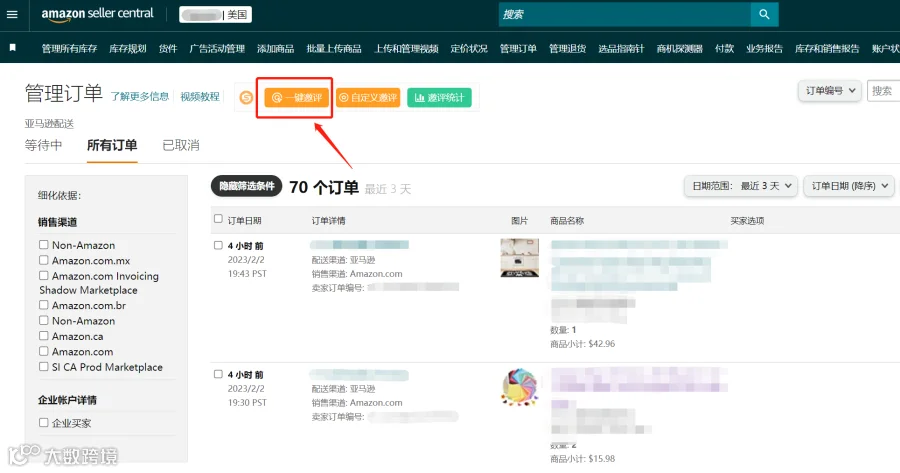900x473 pixels.
Task: Click the search magnifier icon
Action: (764, 14)
